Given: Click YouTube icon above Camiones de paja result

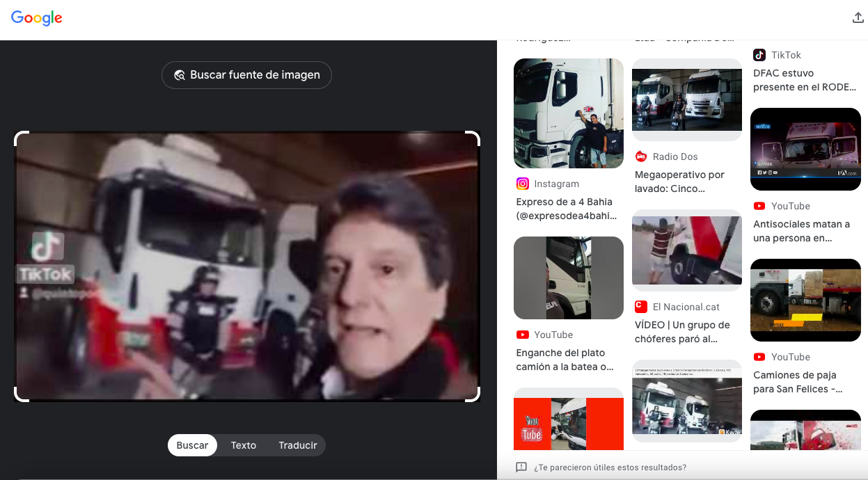Looking at the screenshot, I should [759, 357].
